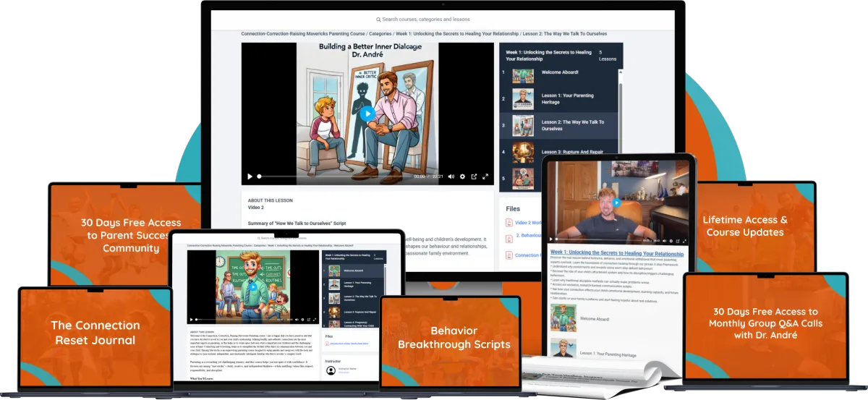The height and width of the screenshot is (400, 868).
Task: Open the Video 2 worksheet file link
Action: pos(527,222)
